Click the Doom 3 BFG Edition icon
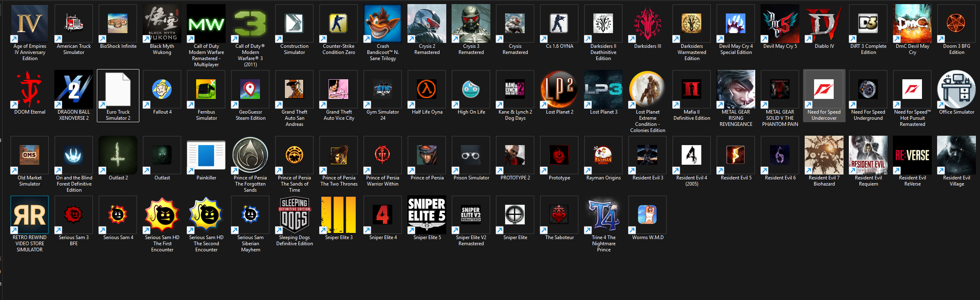The height and width of the screenshot is (300, 980). click(956, 24)
